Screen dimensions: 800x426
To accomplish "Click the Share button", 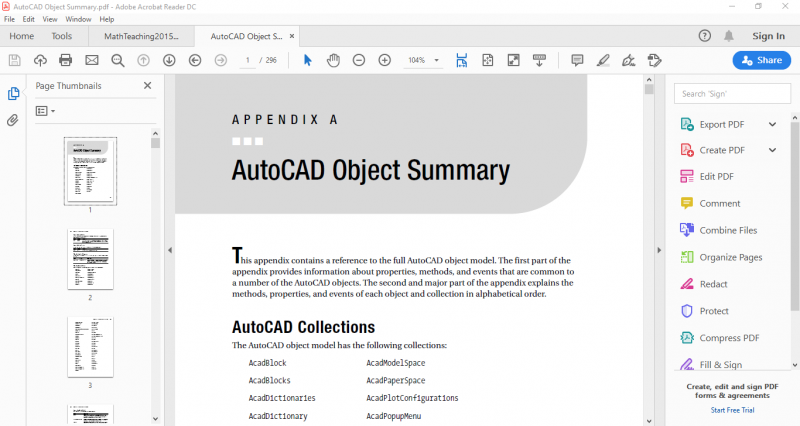I will tap(762, 60).
